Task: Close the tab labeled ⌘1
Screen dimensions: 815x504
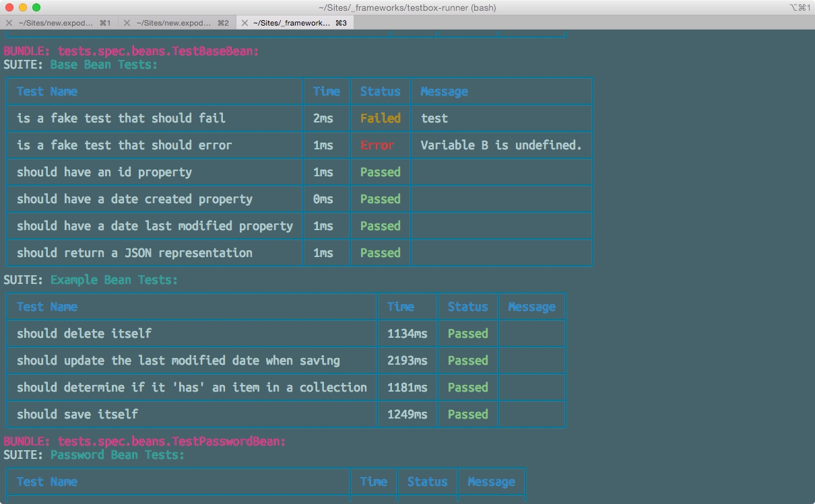Action: (x=9, y=23)
